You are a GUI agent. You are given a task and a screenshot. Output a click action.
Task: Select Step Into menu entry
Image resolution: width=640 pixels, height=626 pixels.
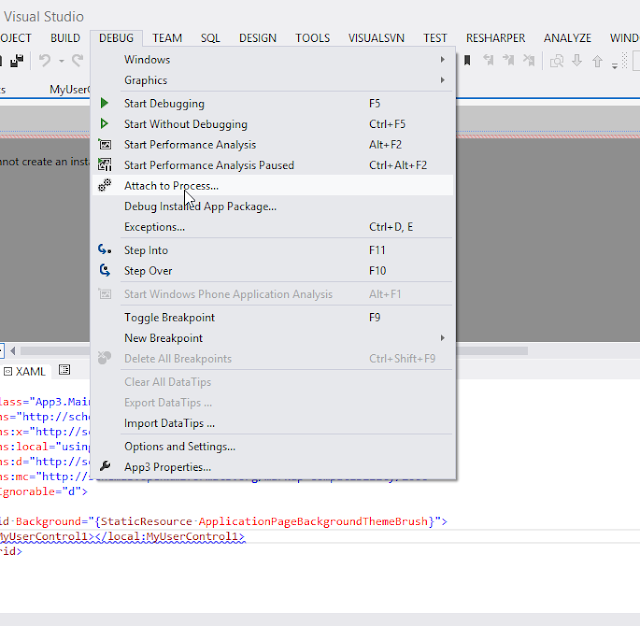(x=273, y=250)
